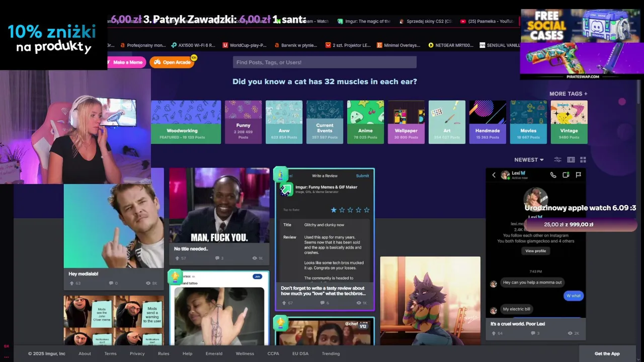Open the Terms footer link
Image resolution: width=644 pixels, height=362 pixels.
110,353
